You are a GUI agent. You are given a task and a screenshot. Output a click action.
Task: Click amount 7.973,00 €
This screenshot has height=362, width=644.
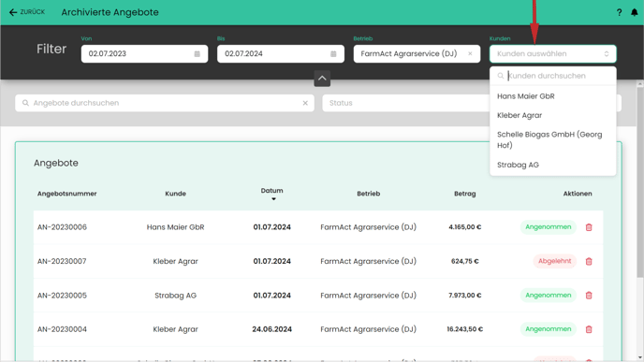pos(465,295)
